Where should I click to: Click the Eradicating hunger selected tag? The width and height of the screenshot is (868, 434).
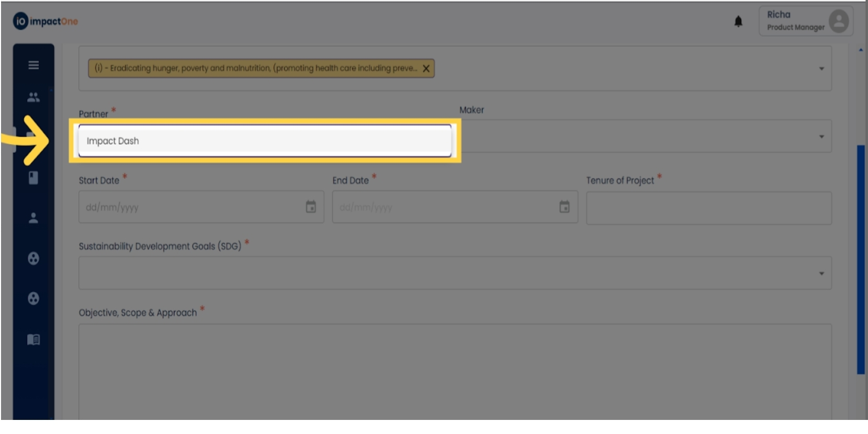[261, 68]
